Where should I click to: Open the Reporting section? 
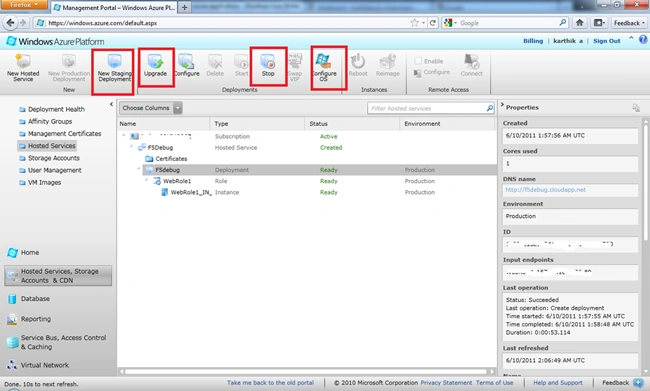point(29,319)
